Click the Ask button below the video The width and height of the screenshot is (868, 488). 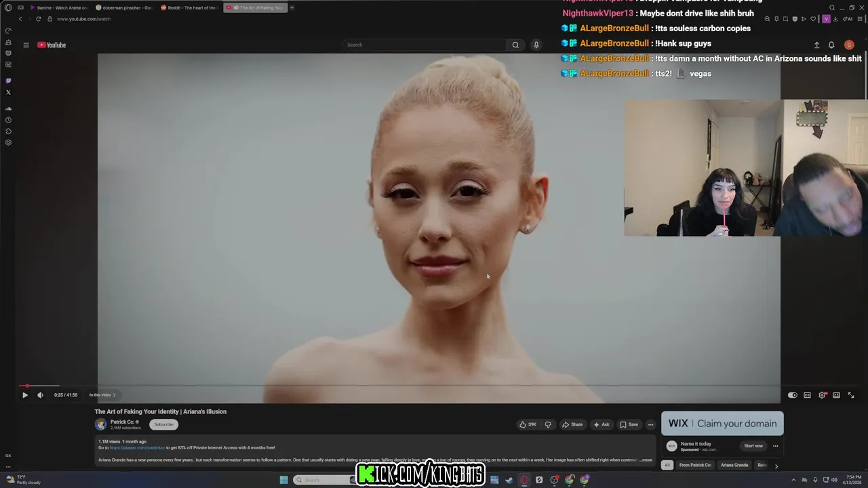click(601, 425)
